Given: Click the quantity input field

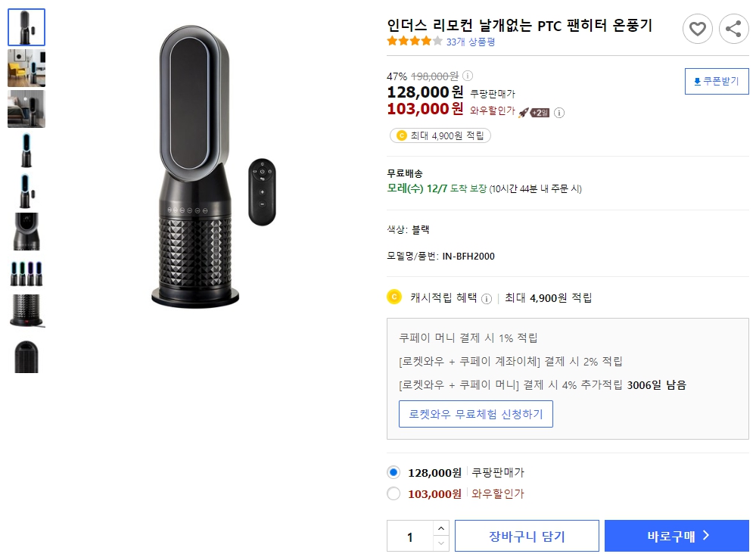Looking at the screenshot, I should pos(409,536).
